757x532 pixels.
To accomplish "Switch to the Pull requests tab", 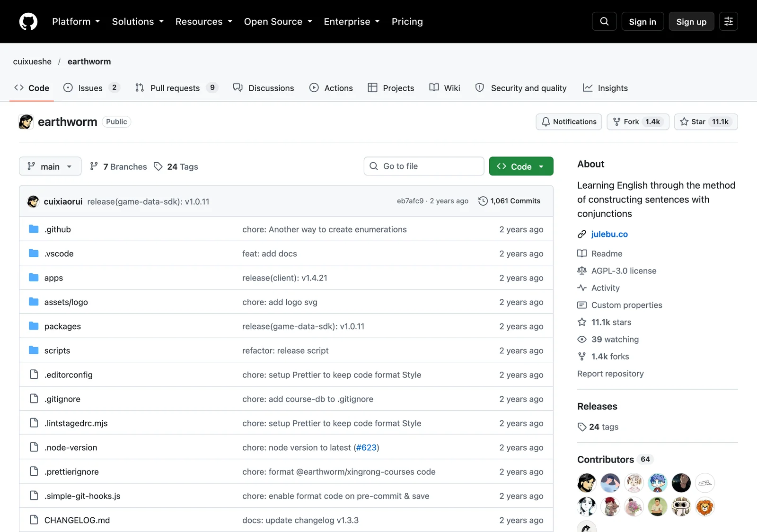I will [x=176, y=88].
